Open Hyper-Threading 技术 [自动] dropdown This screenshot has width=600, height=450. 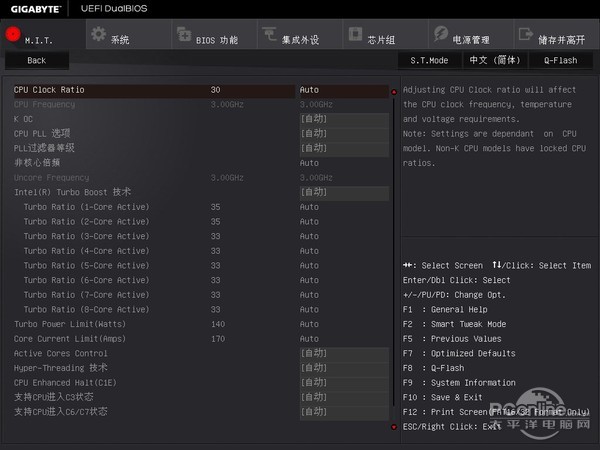click(x=344, y=368)
